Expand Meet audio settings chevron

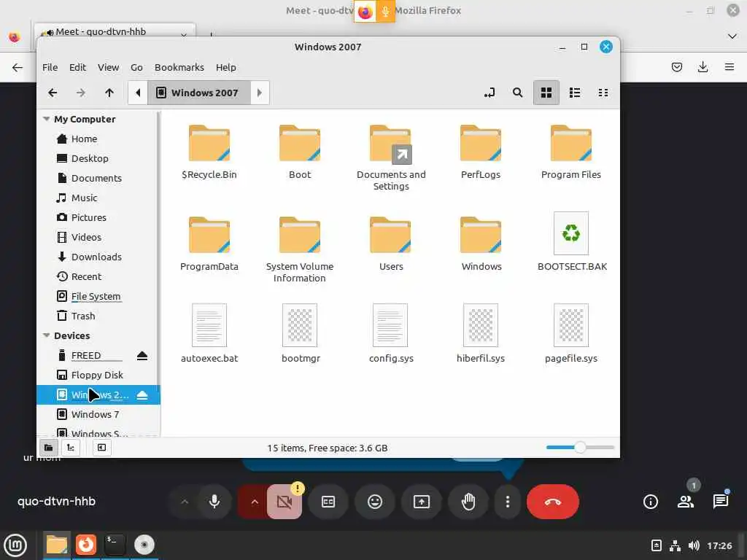click(x=185, y=502)
